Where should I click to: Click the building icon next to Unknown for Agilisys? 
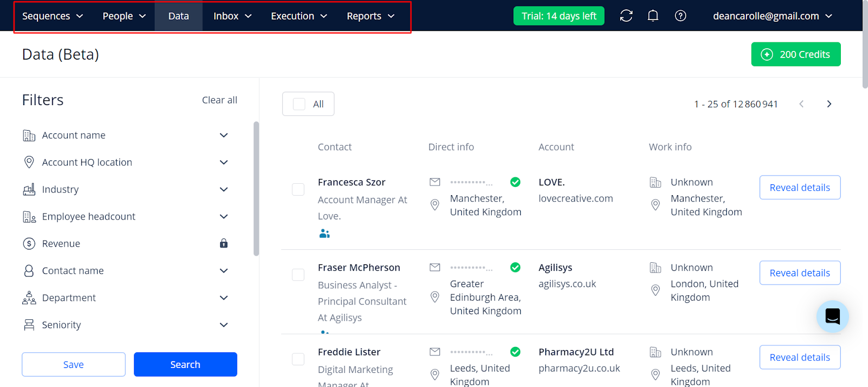click(655, 267)
